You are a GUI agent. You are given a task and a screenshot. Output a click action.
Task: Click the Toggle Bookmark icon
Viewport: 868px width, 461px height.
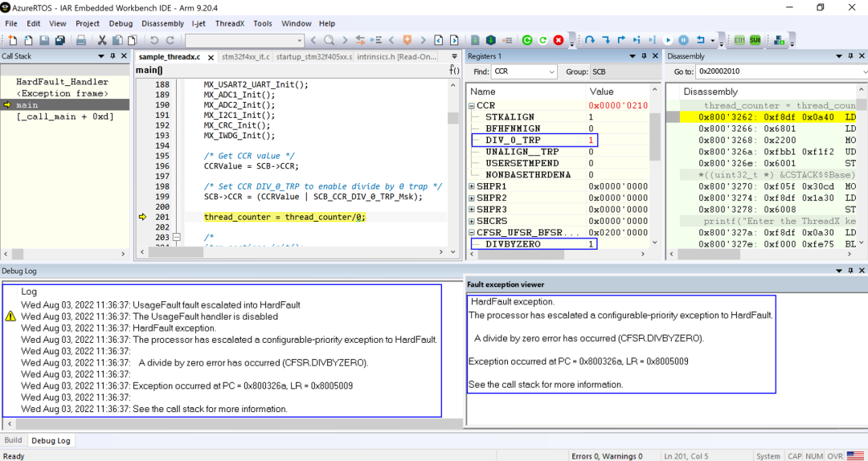[407, 40]
